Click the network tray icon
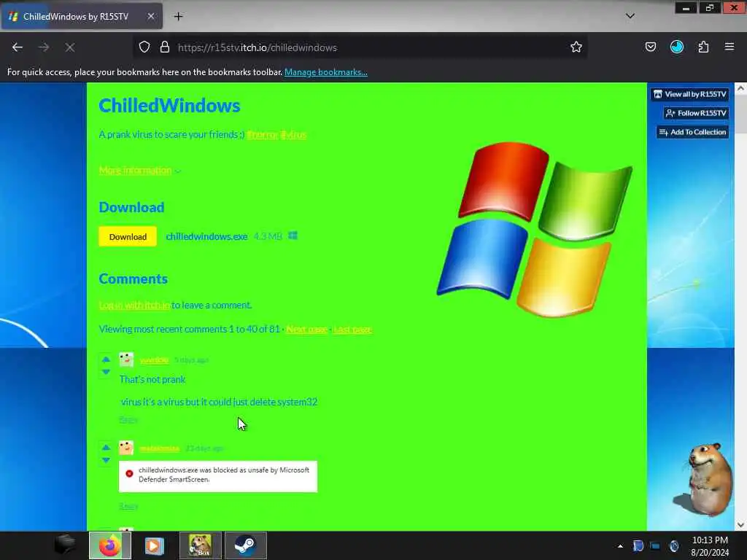The height and width of the screenshot is (560, 747). point(656,546)
